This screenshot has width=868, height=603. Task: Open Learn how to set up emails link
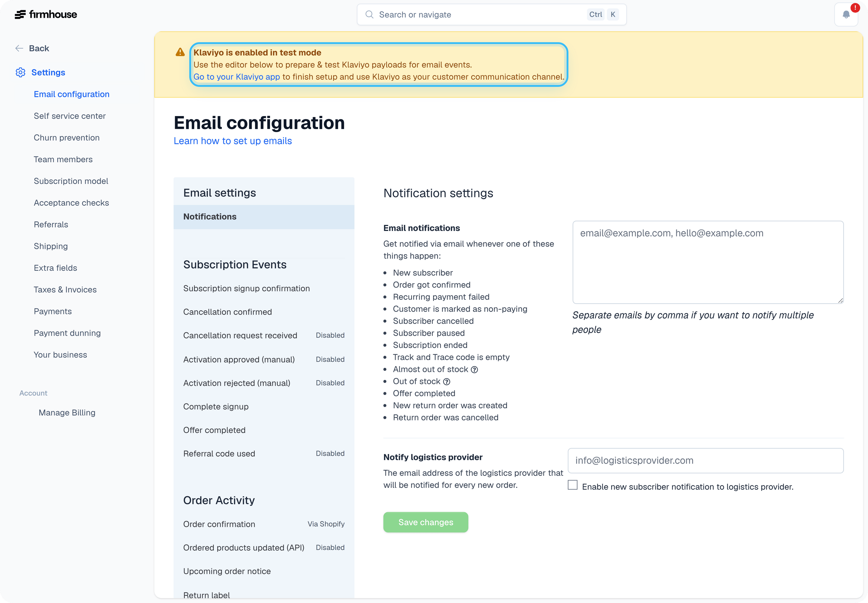(233, 141)
